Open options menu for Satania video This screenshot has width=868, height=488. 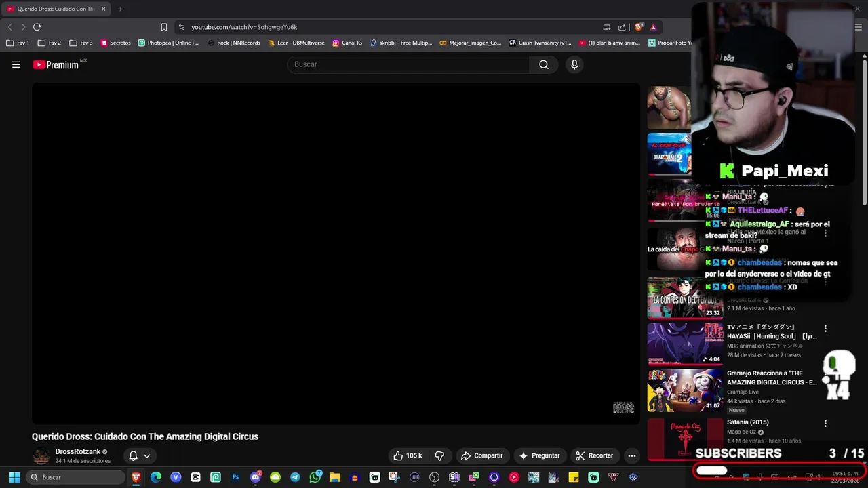coord(825,424)
